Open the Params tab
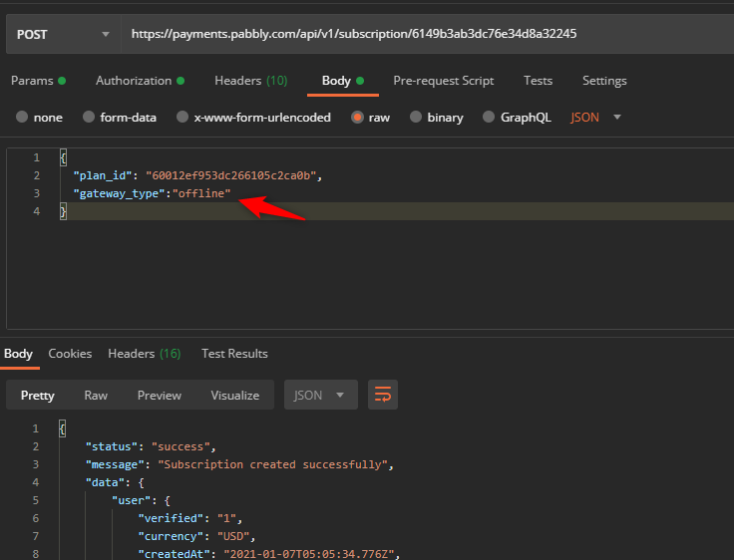Screen dimensions: 734x560 tap(38, 81)
